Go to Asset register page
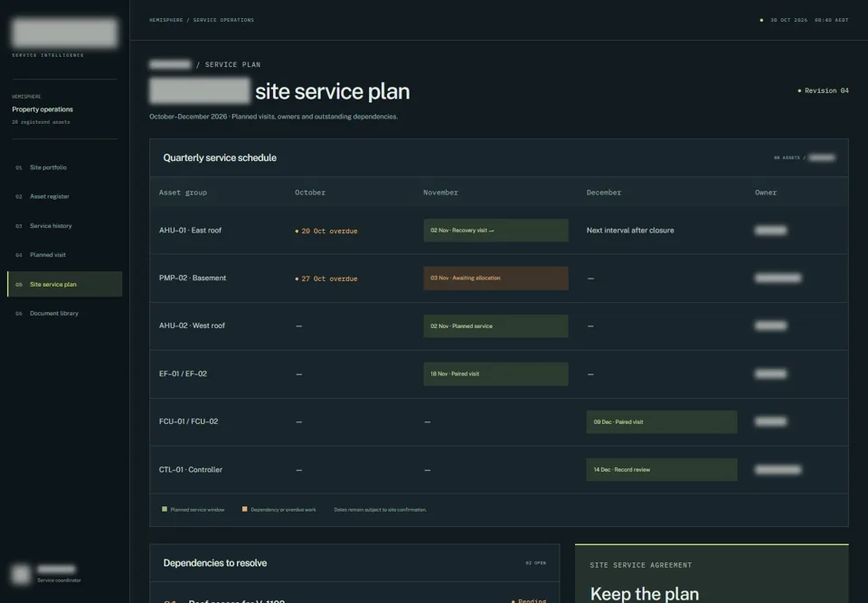The image size is (868, 603). click(65, 196)
